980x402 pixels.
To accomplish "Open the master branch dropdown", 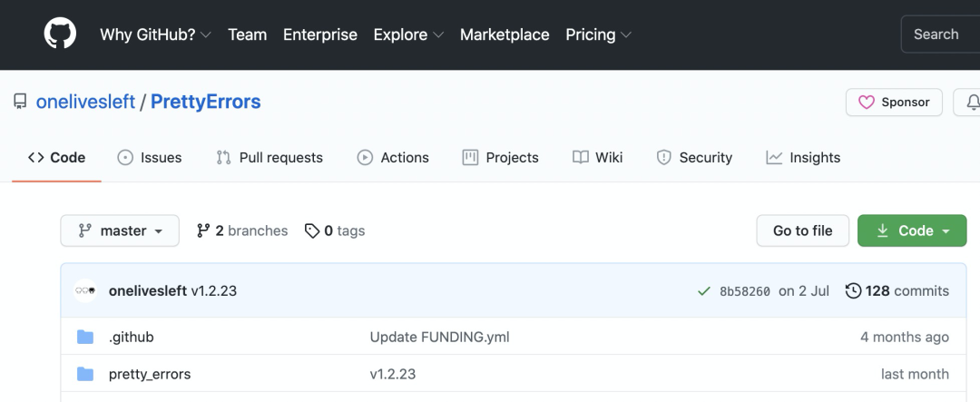I will coord(120,231).
